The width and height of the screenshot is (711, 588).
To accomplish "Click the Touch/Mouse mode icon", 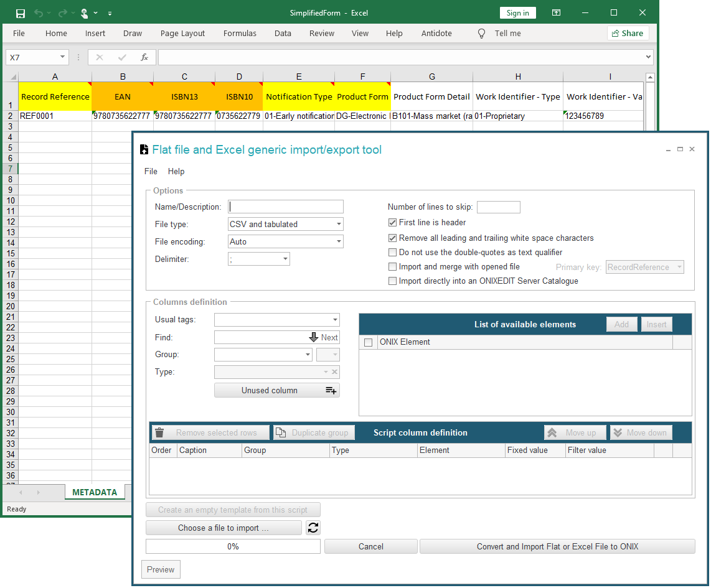I will pyautogui.click(x=84, y=14).
